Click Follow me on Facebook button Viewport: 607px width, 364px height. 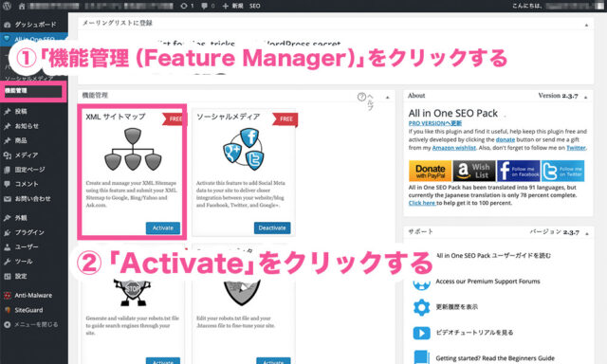pyautogui.click(x=519, y=171)
